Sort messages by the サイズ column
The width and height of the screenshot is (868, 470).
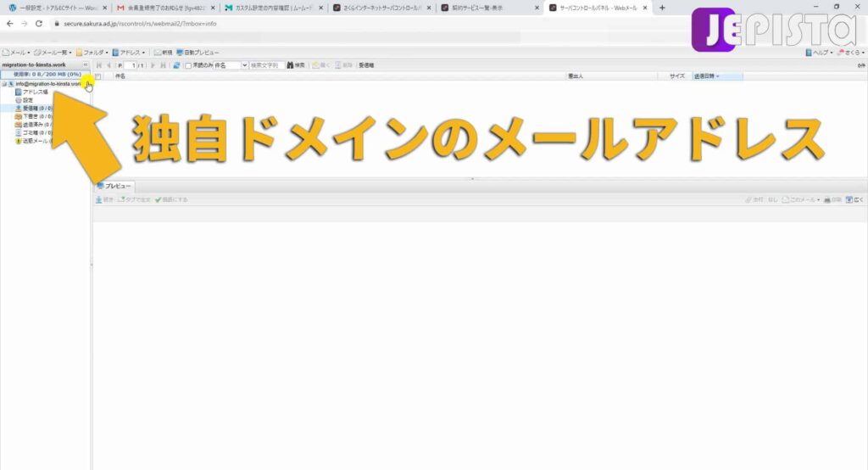[x=676, y=76]
